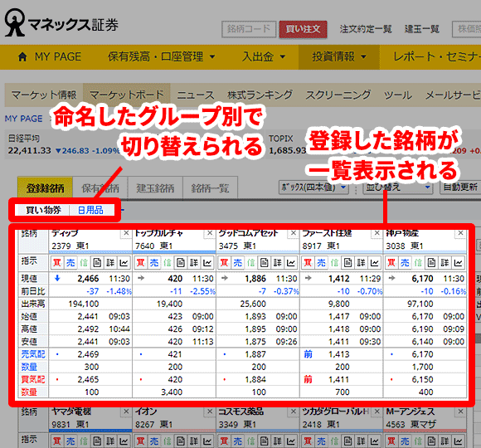Open the 並び替え sort dropdown
The height and width of the screenshot is (448, 481).
coord(398,187)
